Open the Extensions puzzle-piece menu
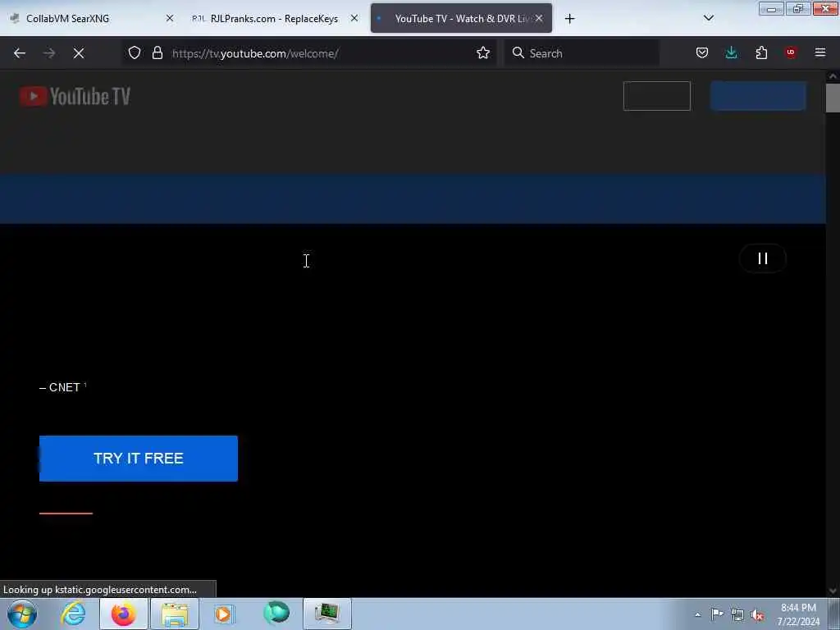 tap(761, 52)
